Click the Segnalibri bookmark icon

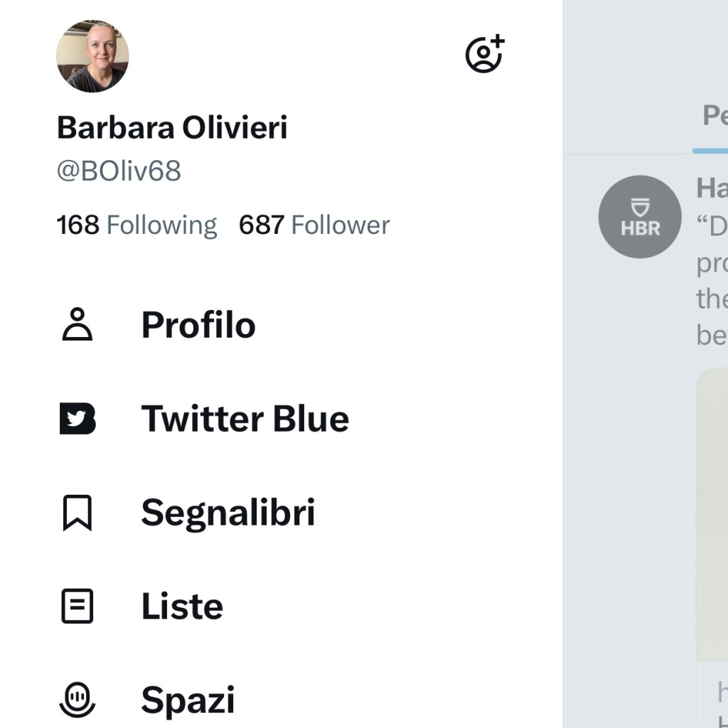coord(77,513)
